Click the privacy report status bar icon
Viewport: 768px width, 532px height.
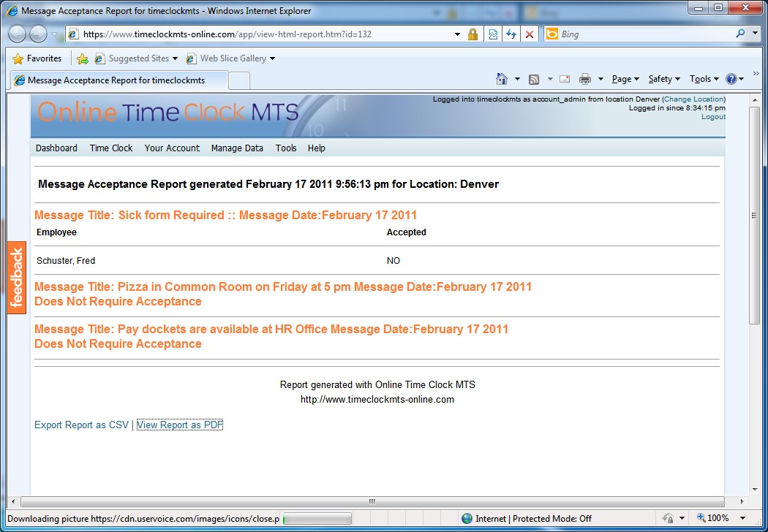(668, 518)
